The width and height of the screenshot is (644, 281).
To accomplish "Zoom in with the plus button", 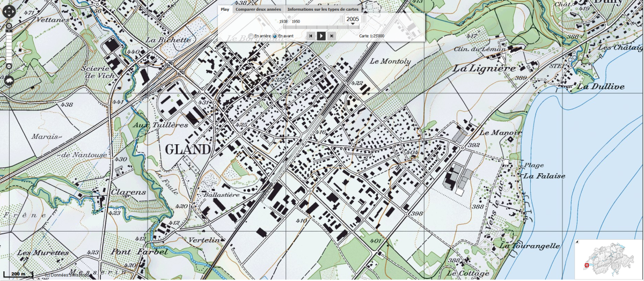I will [9, 25].
